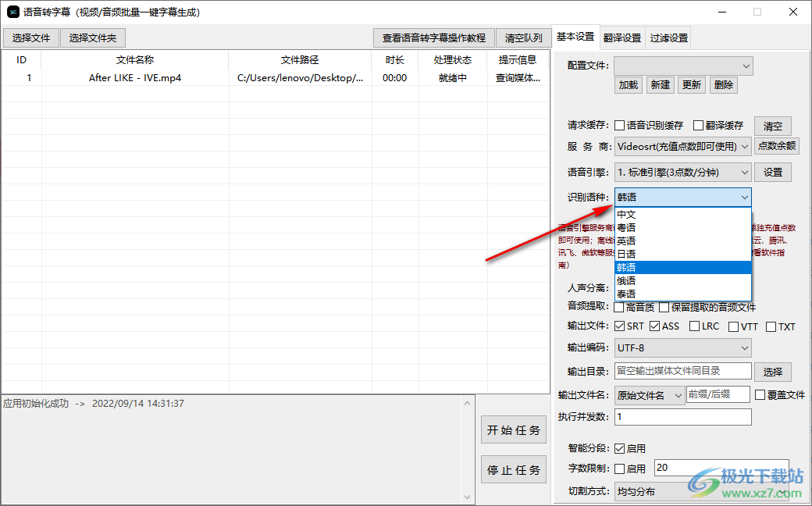Check VTT output checkbox
Screen dimensions: 812x506
tap(733, 327)
